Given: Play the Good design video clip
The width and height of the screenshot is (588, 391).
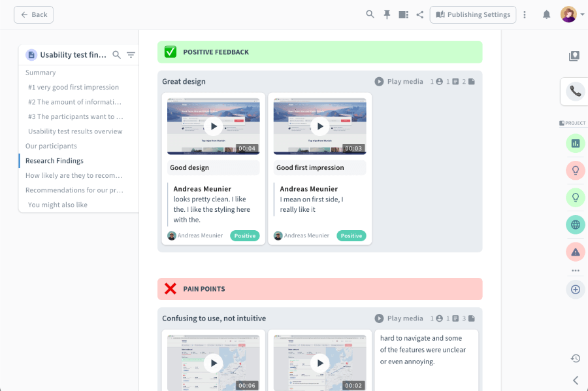Looking at the screenshot, I should pyautogui.click(x=213, y=126).
